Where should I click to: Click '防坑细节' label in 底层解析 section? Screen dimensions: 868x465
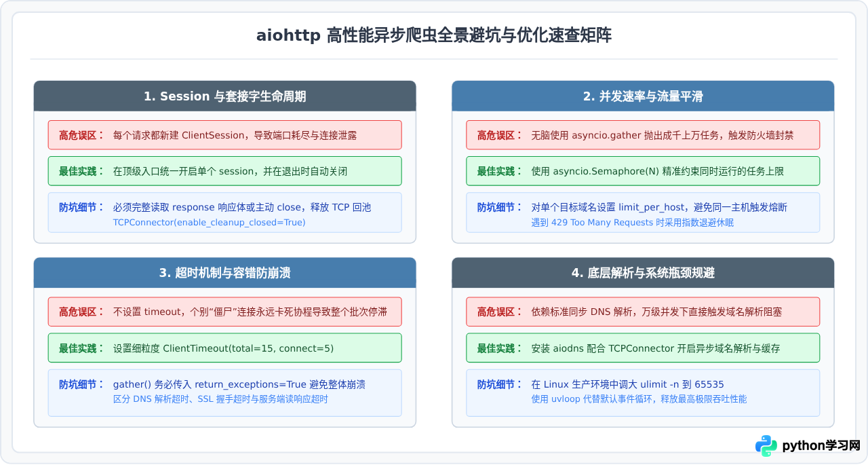pos(500,384)
